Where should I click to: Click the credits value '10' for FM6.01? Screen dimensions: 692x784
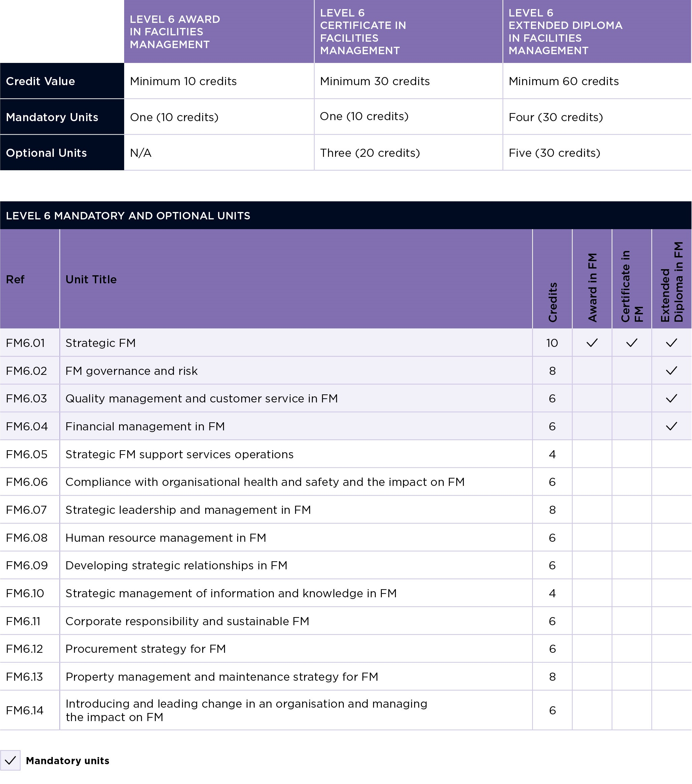[x=552, y=343]
